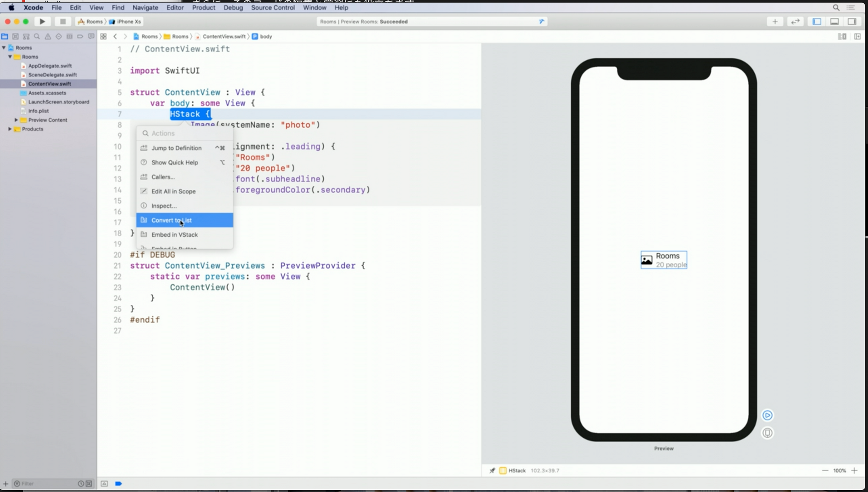This screenshot has height=492, width=868.
Task: Open the related items grid icon in jump bar
Action: click(103, 36)
